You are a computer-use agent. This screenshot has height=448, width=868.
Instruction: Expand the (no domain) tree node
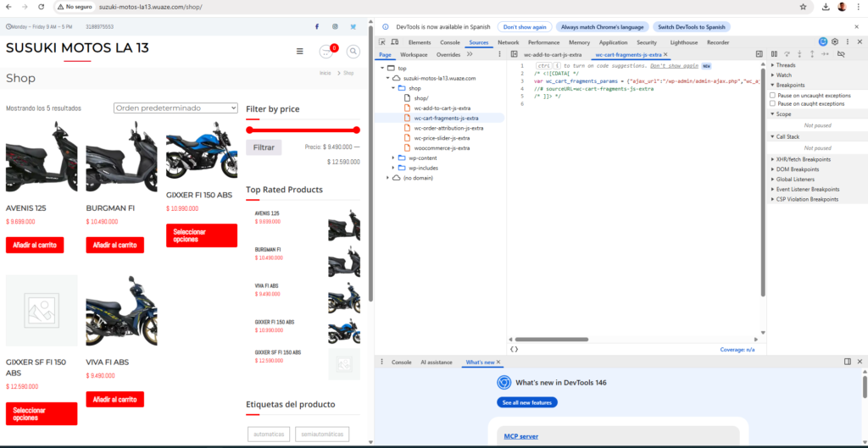pyautogui.click(x=388, y=178)
